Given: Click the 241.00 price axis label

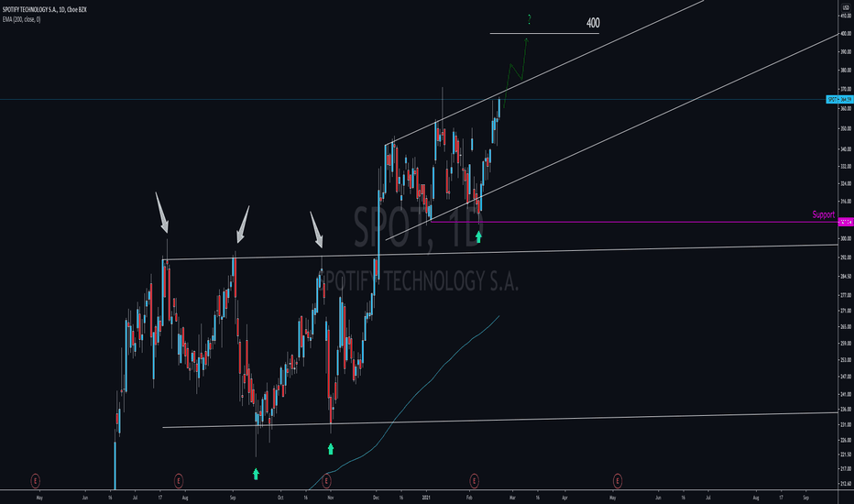Looking at the screenshot, I should click(846, 394).
